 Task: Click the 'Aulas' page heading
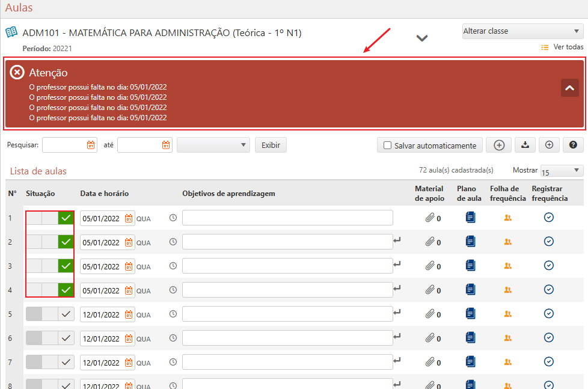[x=19, y=7]
